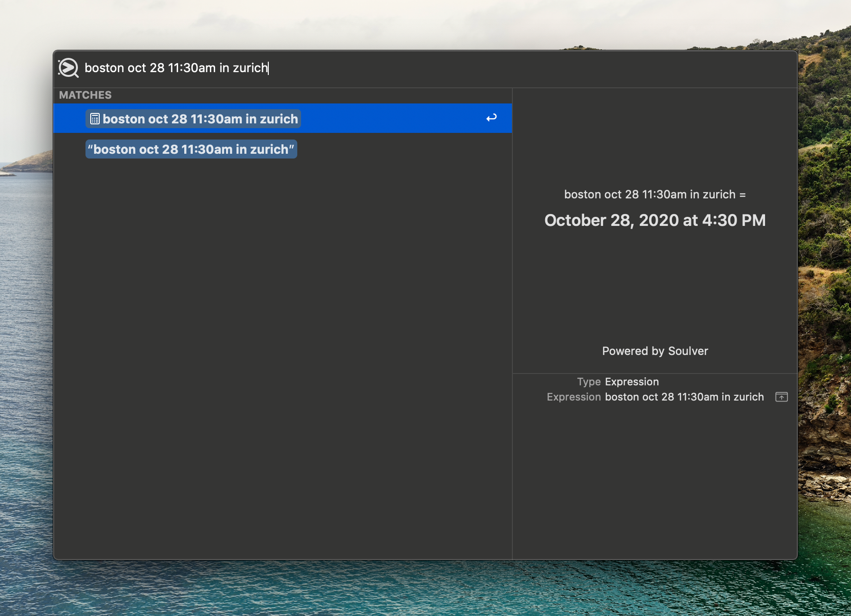Click the result 'October 28, 2020 at 4:30 PM'
The height and width of the screenshot is (616, 851).
655,220
